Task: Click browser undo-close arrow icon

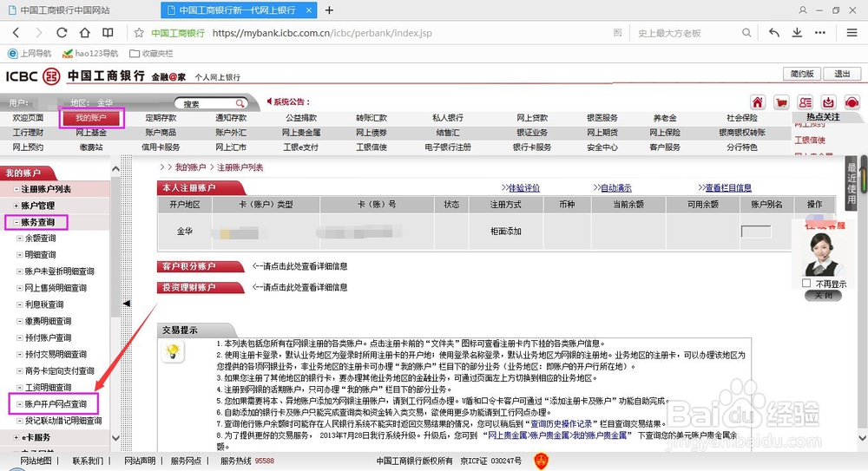Action: pos(774,33)
